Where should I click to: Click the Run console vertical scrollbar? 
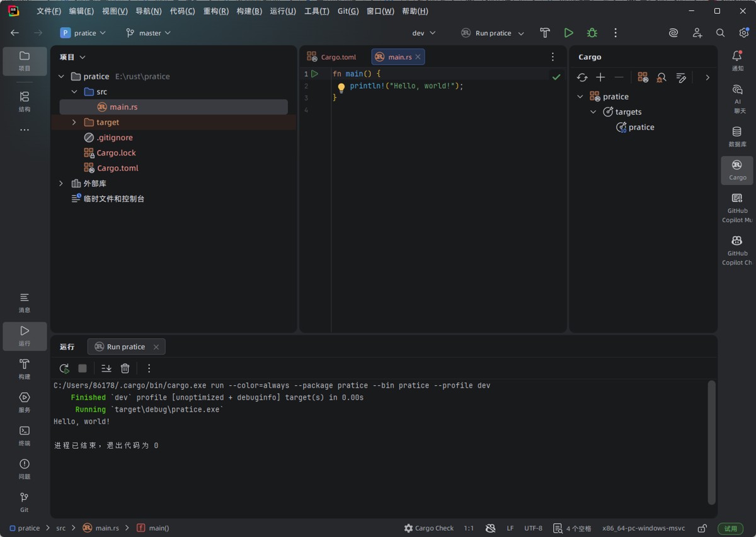tap(711, 441)
